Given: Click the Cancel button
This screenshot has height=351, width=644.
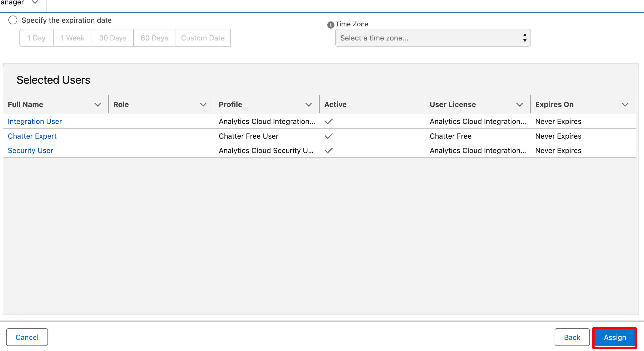Looking at the screenshot, I should pyautogui.click(x=27, y=337).
